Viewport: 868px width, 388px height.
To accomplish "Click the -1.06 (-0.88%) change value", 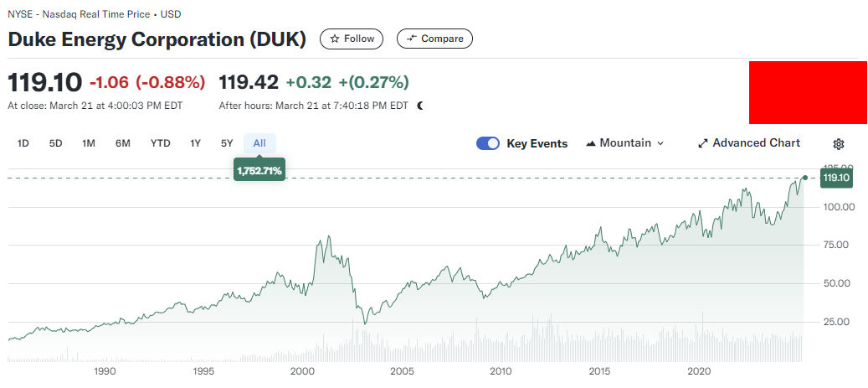I will (x=147, y=83).
